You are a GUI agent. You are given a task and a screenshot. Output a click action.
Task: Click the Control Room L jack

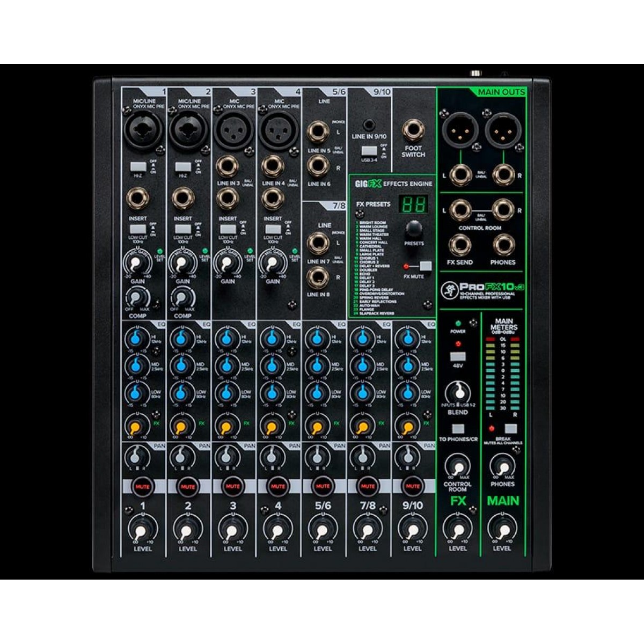click(x=460, y=210)
